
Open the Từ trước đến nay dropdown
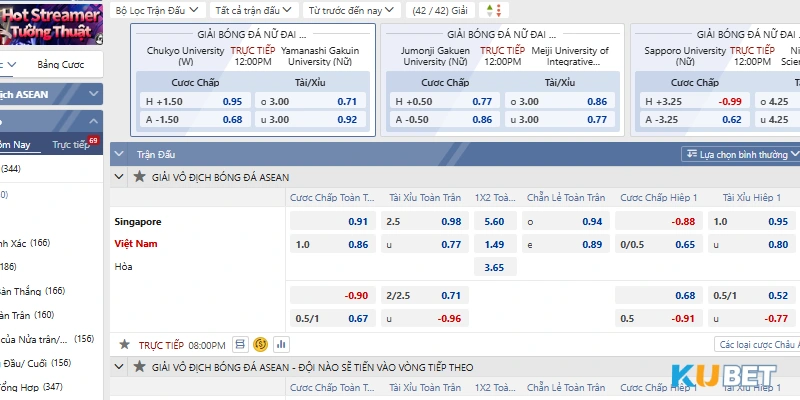(x=352, y=10)
